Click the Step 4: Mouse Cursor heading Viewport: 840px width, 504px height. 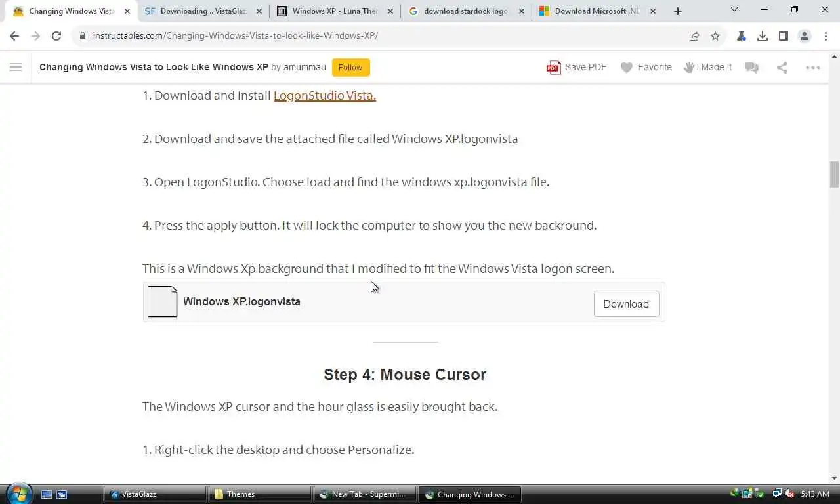[405, 375]
